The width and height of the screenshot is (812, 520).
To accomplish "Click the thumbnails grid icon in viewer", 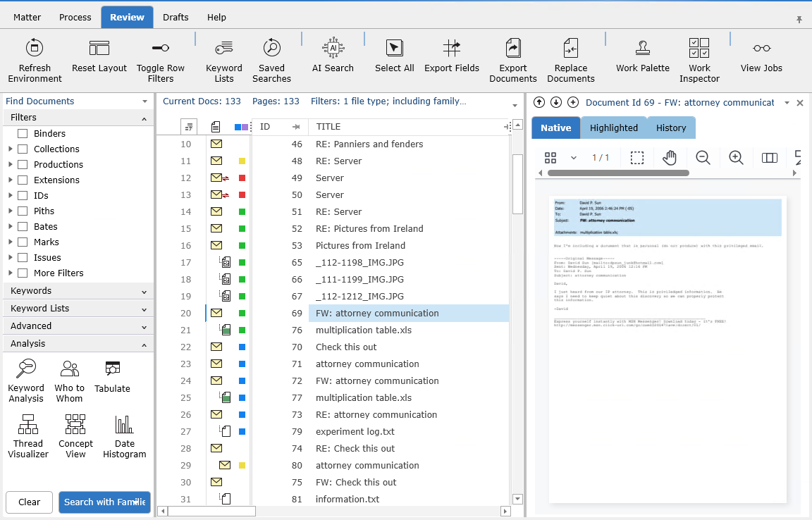I will 550,157.
